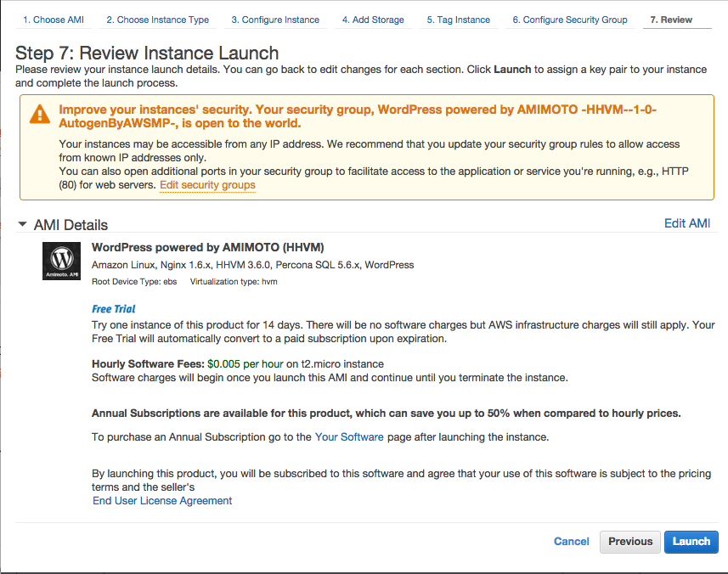The height and width of the screenshot is (574, 728).
Task: Cancel the instance launch
Action: (x=571, y=542)
